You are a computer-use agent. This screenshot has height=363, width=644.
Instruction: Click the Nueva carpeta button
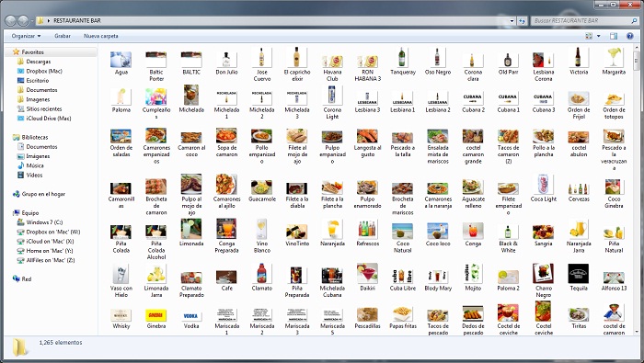point(101,36)
